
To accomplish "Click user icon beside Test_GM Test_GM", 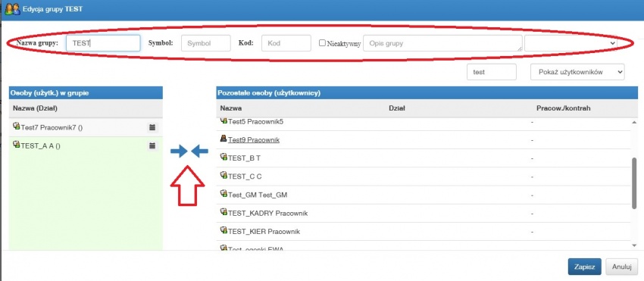I will click(x=224, y=193).
